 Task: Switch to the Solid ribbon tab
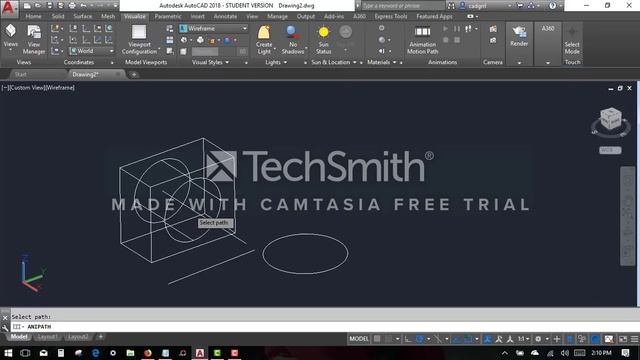point(58,16)
